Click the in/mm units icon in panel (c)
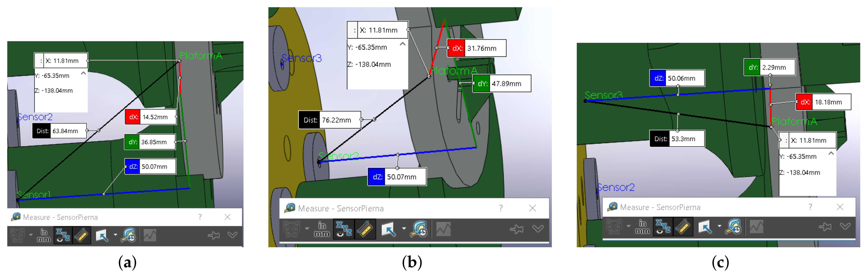This screenshot has height=278, width=868. point(642,227)
